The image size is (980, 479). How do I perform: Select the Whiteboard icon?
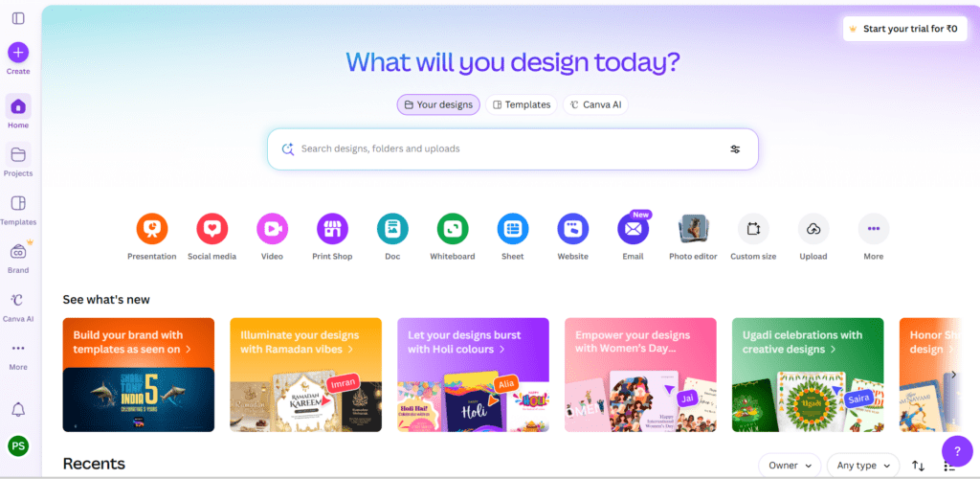453,229
